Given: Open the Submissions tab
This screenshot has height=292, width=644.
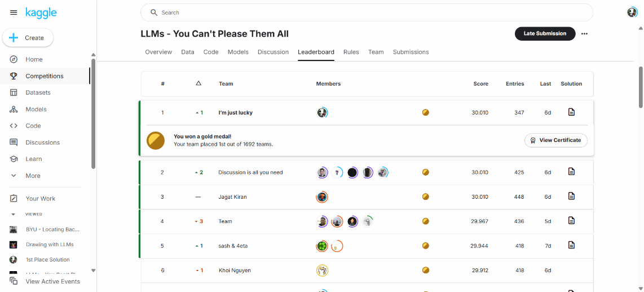Looking at the screenshot, I should pos(411,52).
